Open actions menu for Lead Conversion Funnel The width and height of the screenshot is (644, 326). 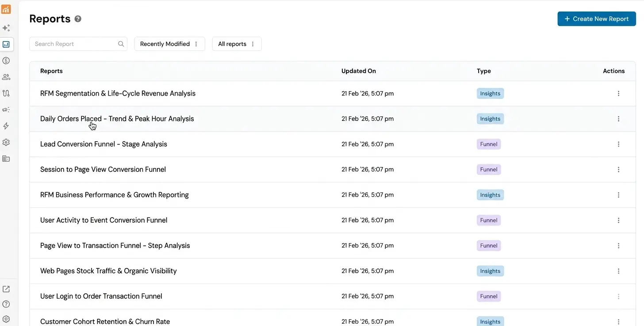pyautogui.click(x=618, y=144)
